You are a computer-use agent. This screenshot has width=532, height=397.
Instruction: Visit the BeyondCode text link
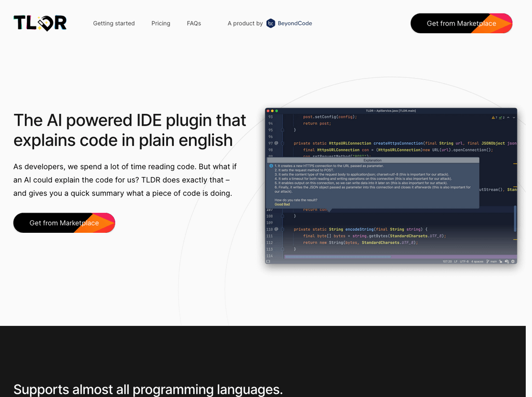295,23
